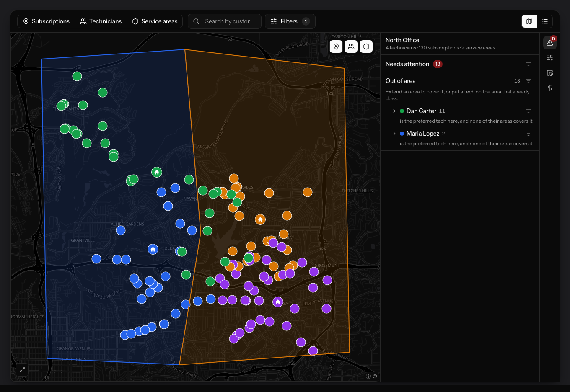Open the Needs attention alerts panel icon
The height and width of the screenshot is (392, 570).
[550, 43]
